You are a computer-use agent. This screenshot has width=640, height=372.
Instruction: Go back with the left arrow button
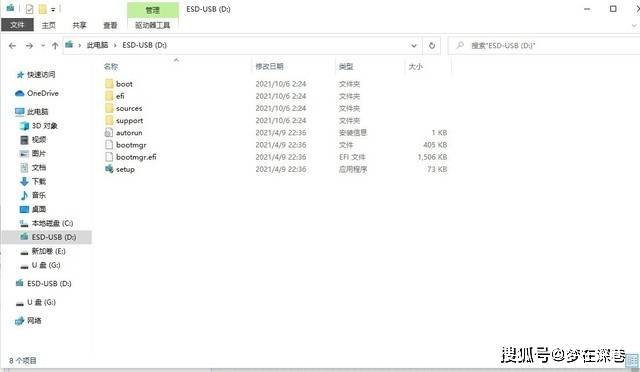(x=12, y=46)
